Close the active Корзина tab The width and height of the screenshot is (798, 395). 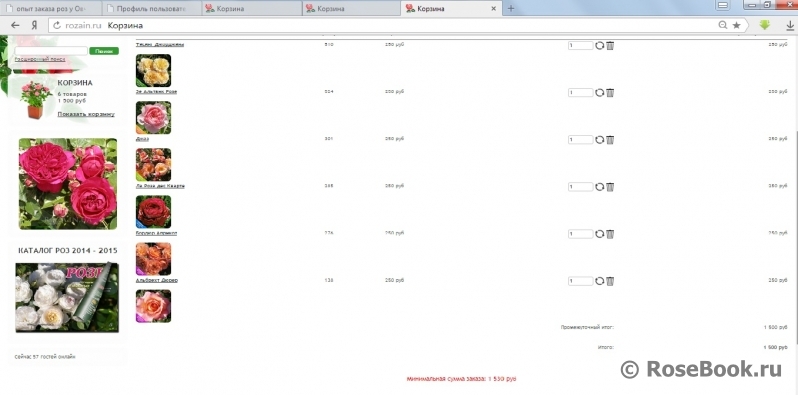tap(493, 9)
